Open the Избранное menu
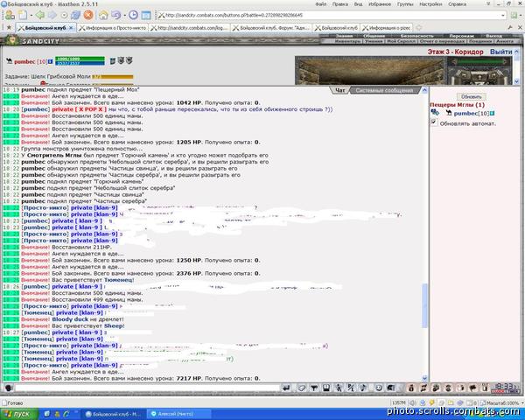 (380, 4)
